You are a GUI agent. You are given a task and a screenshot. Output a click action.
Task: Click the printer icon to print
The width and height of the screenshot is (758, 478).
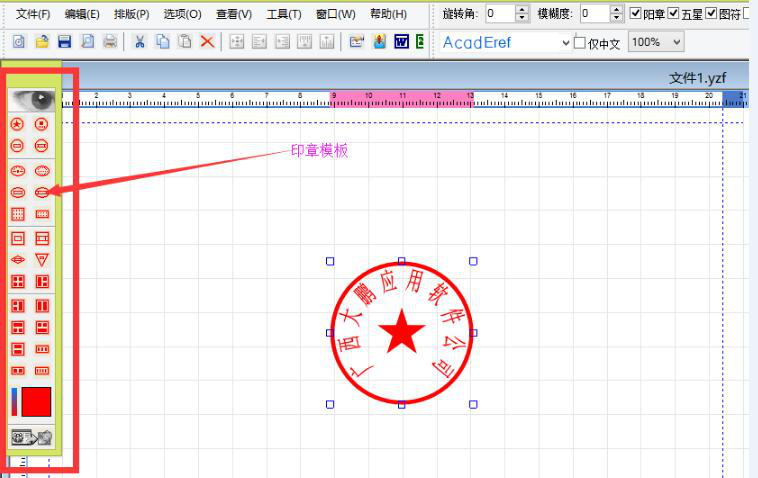(x=110, y=42)
